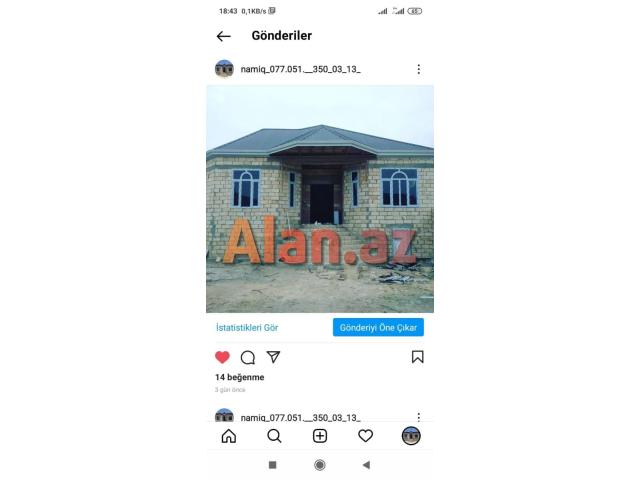Open three-dot menu of the second post
The image size is (640, 480).
pyautogui.click(x=418, y=416)
